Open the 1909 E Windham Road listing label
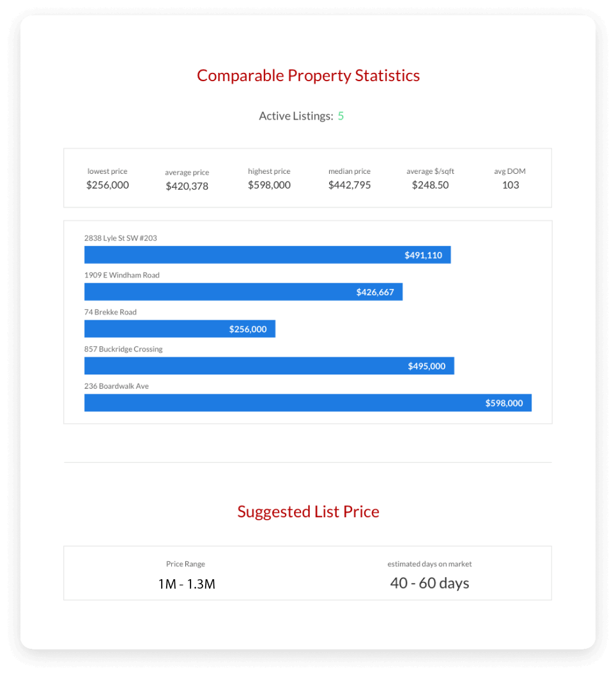Screen dimensions: 616x675 click(122, 275)
